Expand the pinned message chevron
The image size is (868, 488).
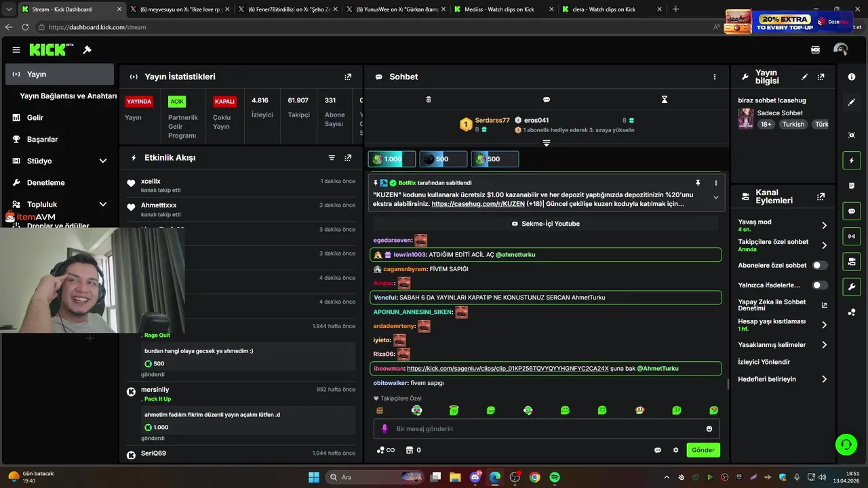(x=715, y=197)
